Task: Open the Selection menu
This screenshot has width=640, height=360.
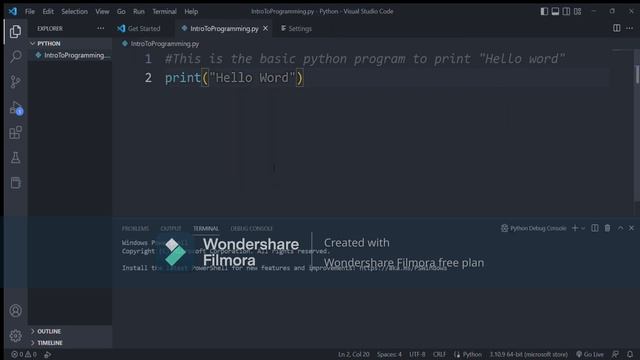Action: (x=74, y=11)
